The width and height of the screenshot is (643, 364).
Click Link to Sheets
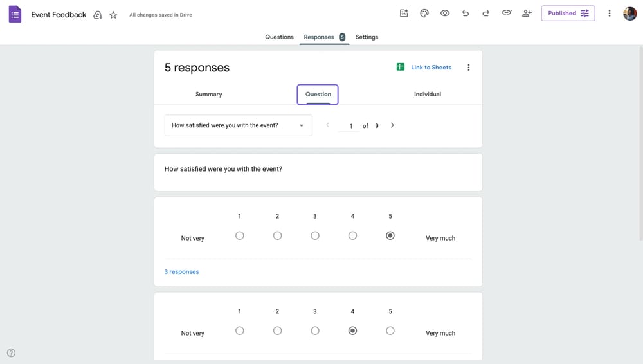pyautogui.click(x=431, y=68)
